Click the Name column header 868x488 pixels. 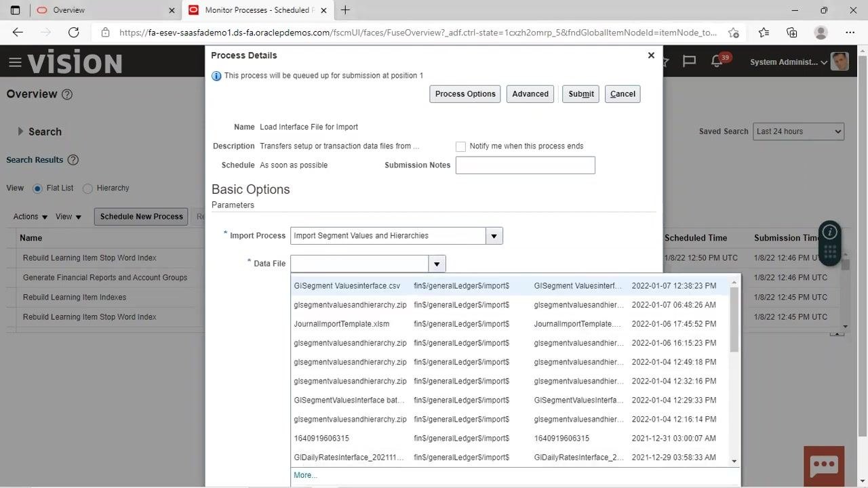(31, 238)
